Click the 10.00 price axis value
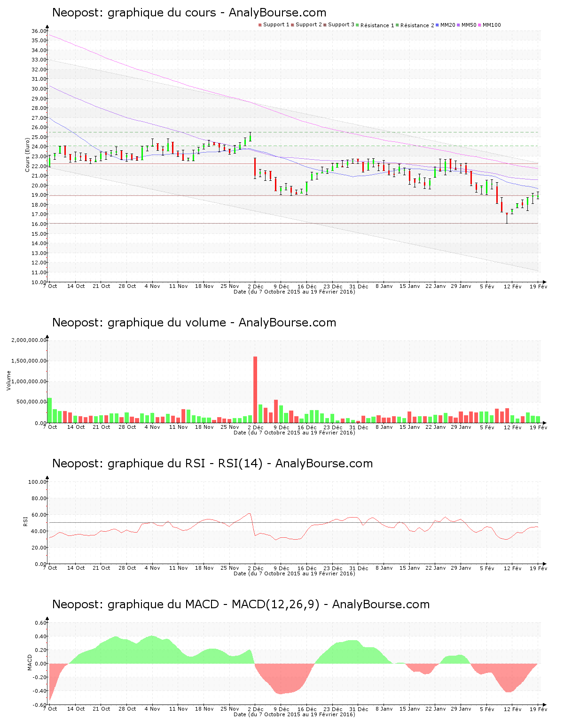The width and height of the screenshot is (564, 728). pyautogui.click(x=39, y=282)
